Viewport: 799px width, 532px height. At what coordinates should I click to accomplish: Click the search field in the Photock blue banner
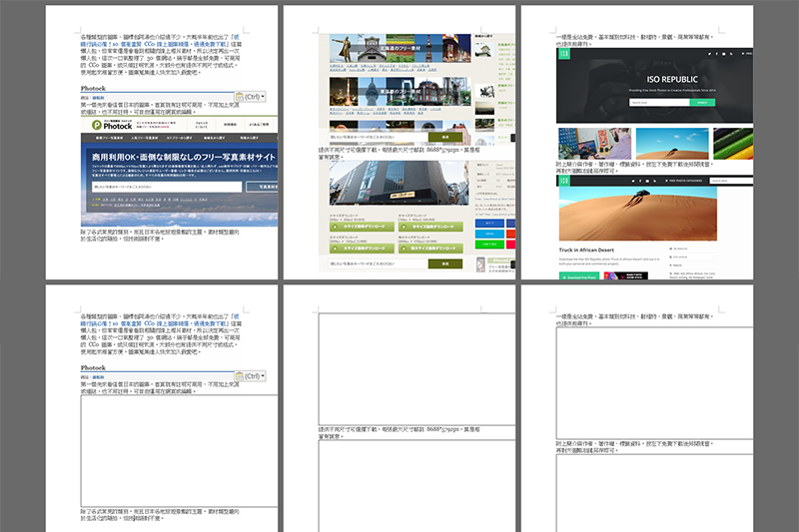[167, 187]
